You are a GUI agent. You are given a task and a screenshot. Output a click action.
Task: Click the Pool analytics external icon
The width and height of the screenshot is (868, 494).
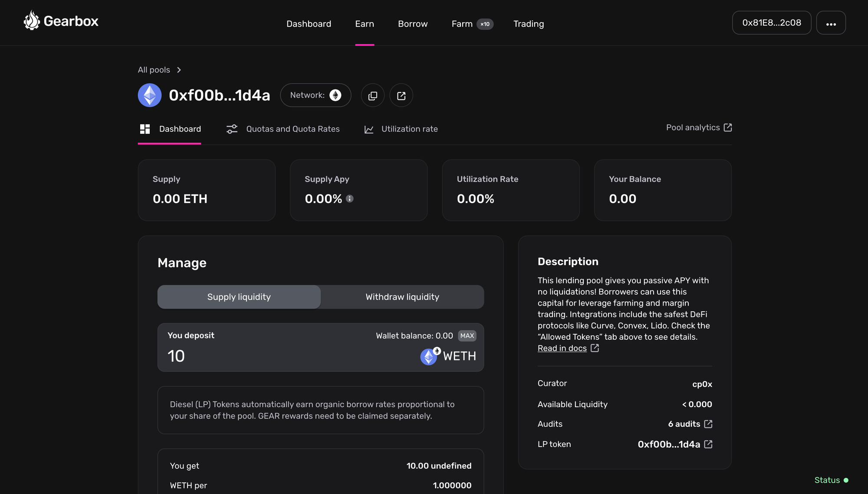pyautogui.click(x=728, y=128)
